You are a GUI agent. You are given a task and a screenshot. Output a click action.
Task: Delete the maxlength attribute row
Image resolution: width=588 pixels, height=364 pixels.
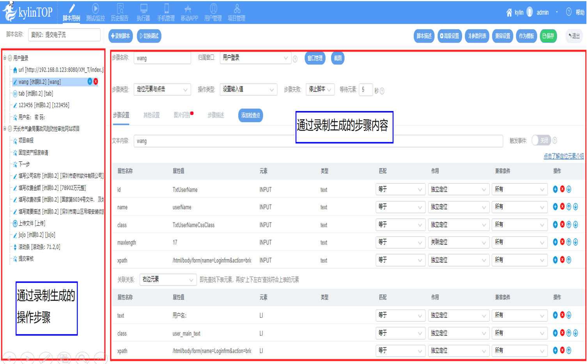(x=562, y=242)
